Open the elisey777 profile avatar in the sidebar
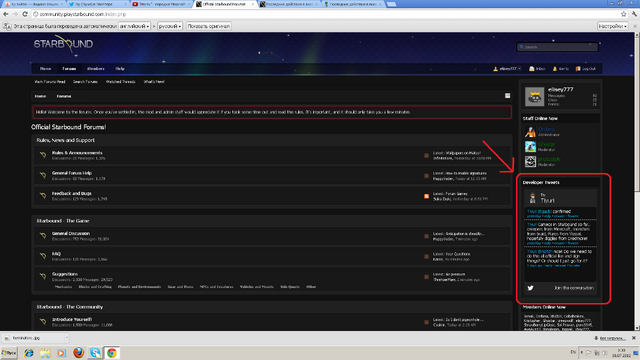640x360 pixels. tap(535, 97)
